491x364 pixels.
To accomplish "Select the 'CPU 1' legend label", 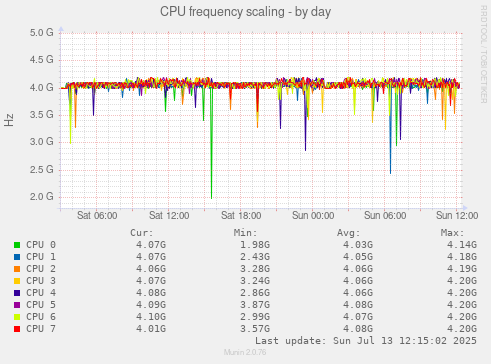I will pos(41,257).
